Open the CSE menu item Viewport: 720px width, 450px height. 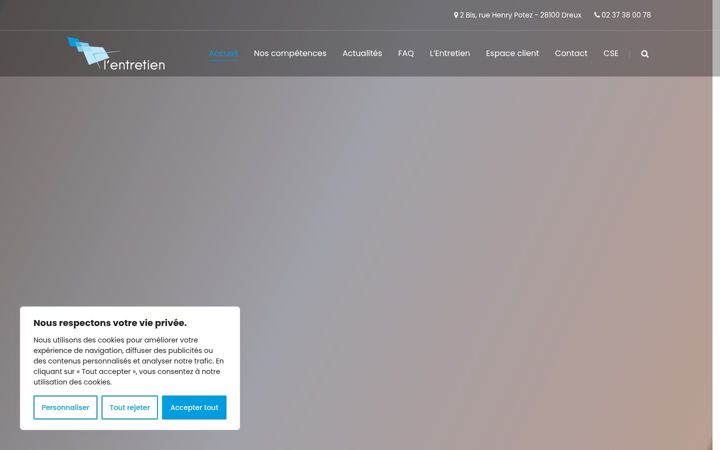[x=610, y=53]
